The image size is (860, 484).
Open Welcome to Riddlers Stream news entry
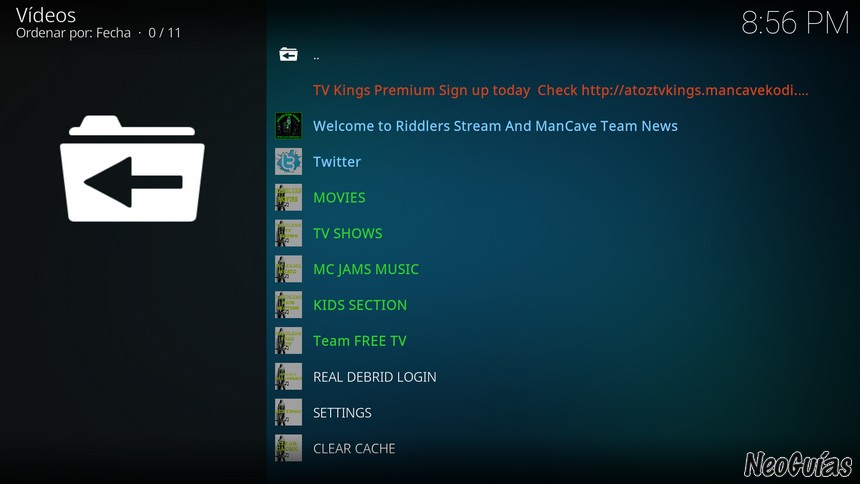(x=495, y=126)
